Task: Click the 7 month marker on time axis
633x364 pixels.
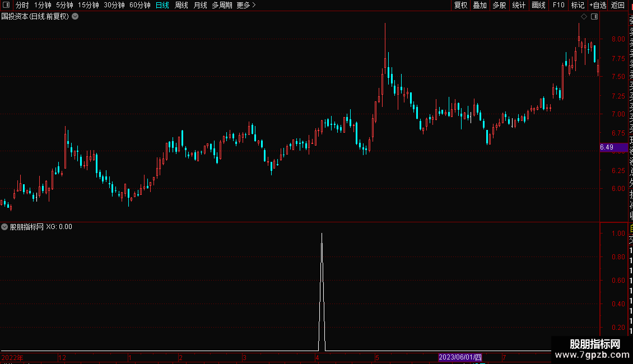Action: pos(504,357)
